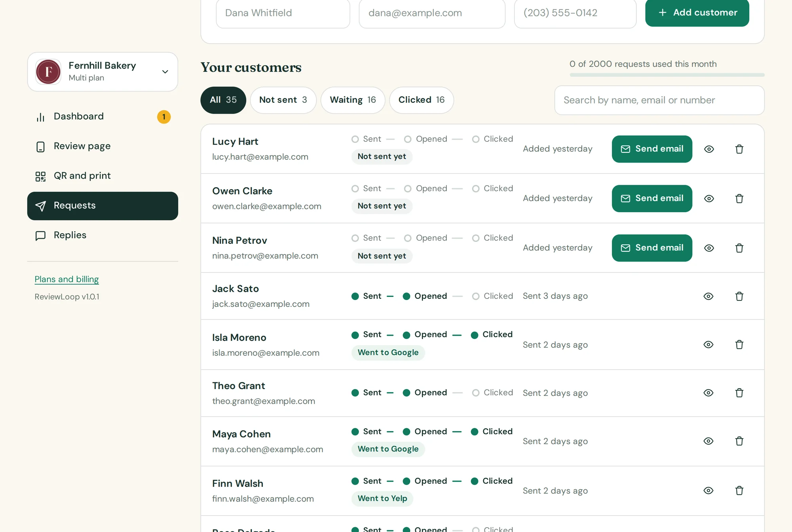Click the eye icon for Maya Cohen
The width and height of the screenshot is (792, 532).
[708, 441]
